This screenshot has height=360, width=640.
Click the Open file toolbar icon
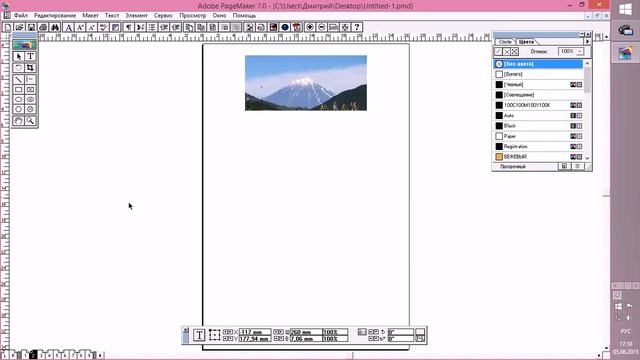click(19, 27)
